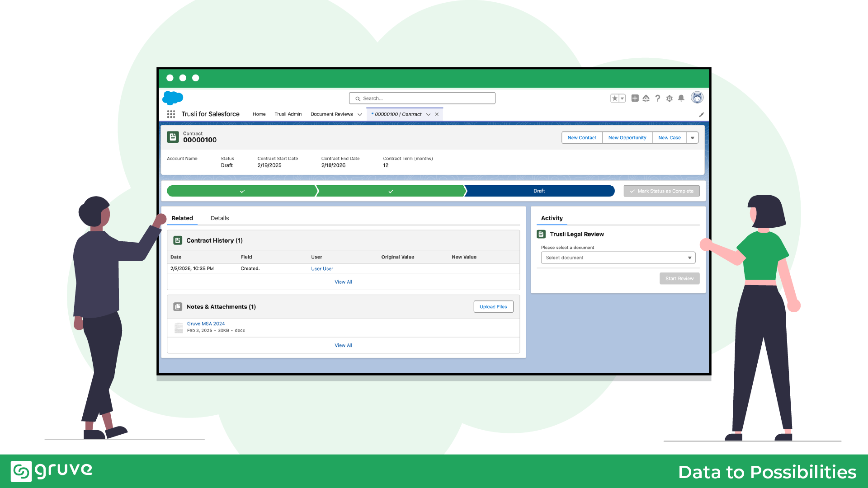
Task: Click View All under Contract History
Action: [343, 282]
